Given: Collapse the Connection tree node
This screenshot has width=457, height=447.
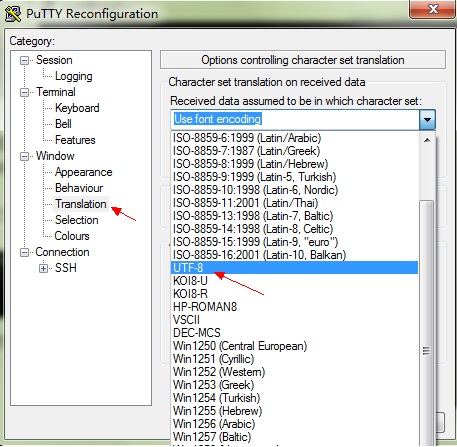Looking at the screenshot, I should [24, 252].
